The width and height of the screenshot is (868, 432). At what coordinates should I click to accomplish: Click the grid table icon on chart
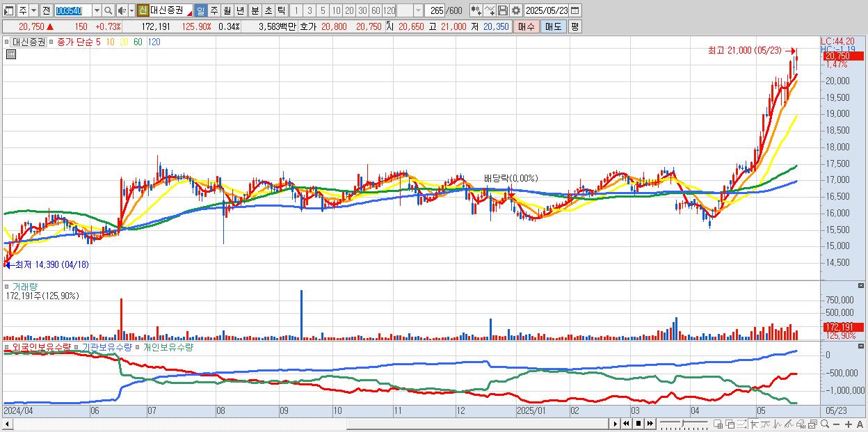[x=11, y=54]
